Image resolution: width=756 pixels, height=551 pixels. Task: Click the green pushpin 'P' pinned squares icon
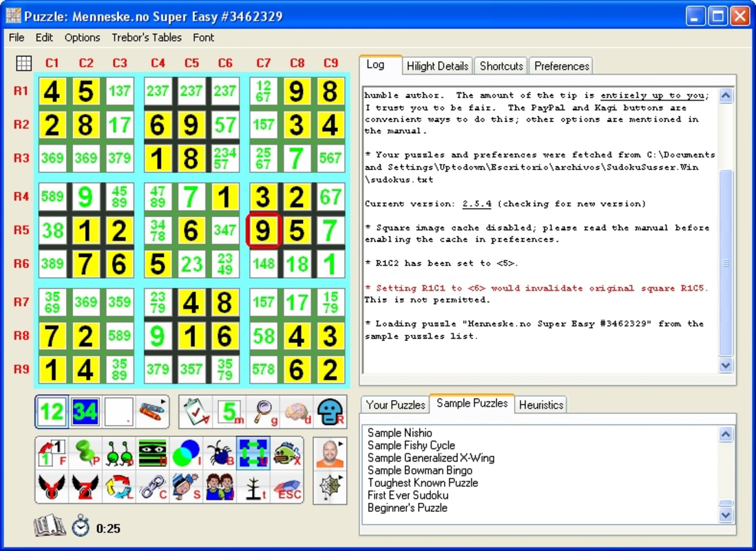click(85, 453)
